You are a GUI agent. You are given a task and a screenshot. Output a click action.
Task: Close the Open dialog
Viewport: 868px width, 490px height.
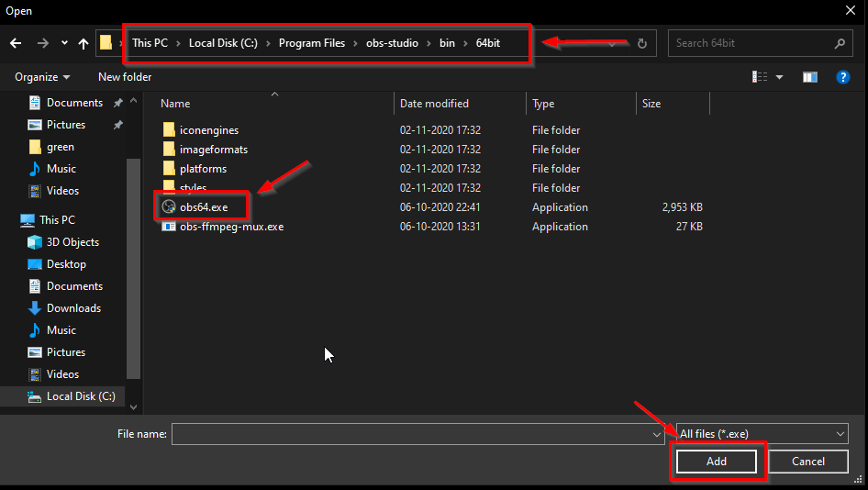(851, 10)
